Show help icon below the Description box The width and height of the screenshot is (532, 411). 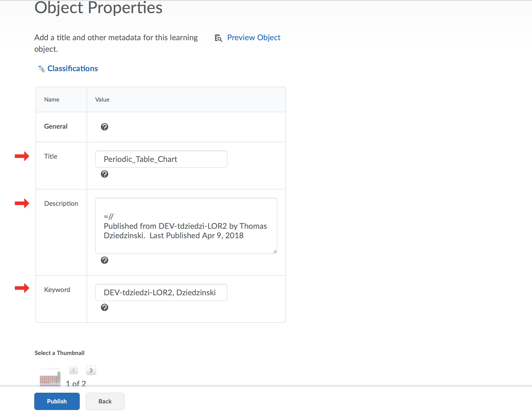105,260
